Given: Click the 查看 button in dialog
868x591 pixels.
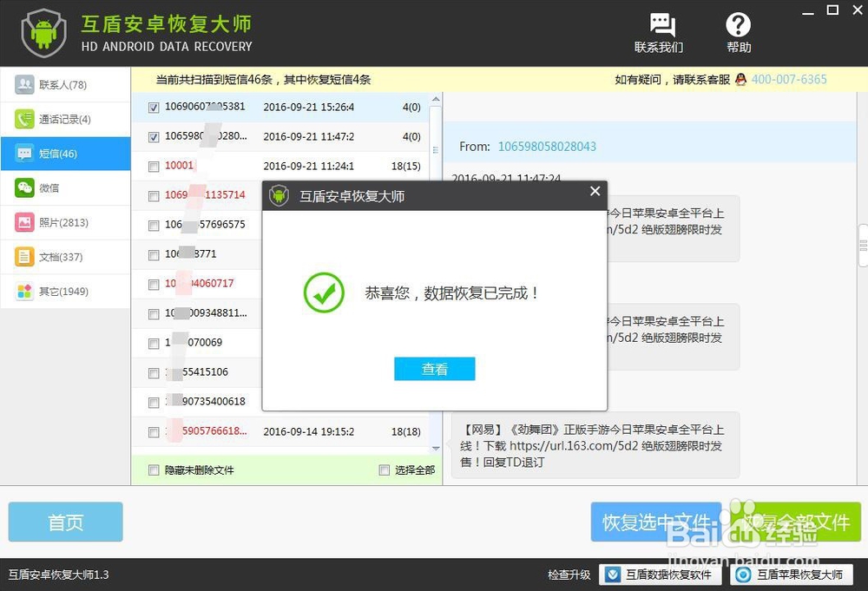Looking at the screenshot, I should (435, 369).
